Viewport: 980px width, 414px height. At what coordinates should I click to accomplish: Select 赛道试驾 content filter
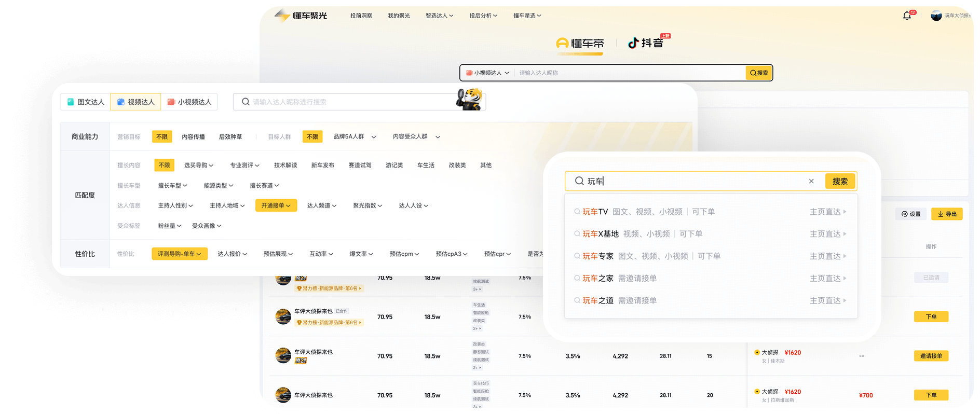pyautogui.click(x=360, y=165)
